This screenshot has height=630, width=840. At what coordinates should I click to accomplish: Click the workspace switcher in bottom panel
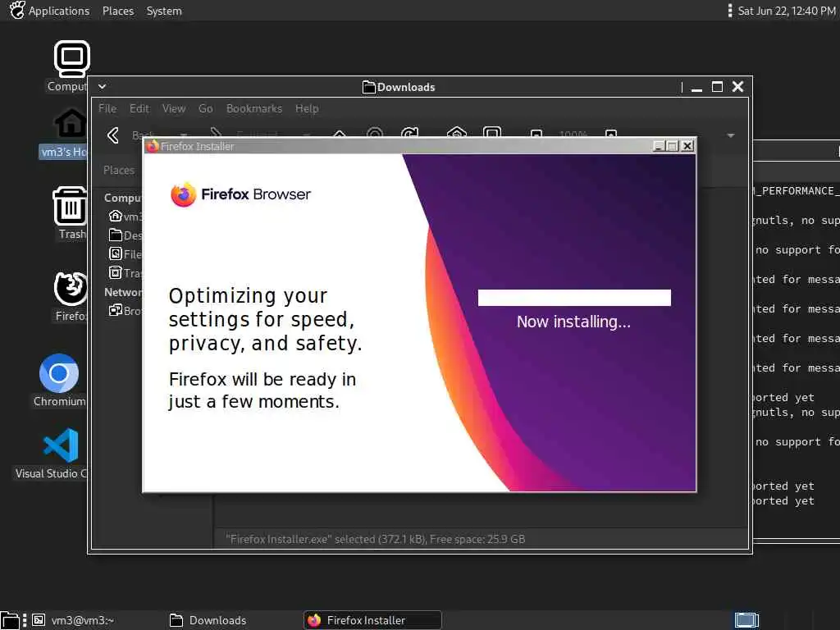[746, 620]
